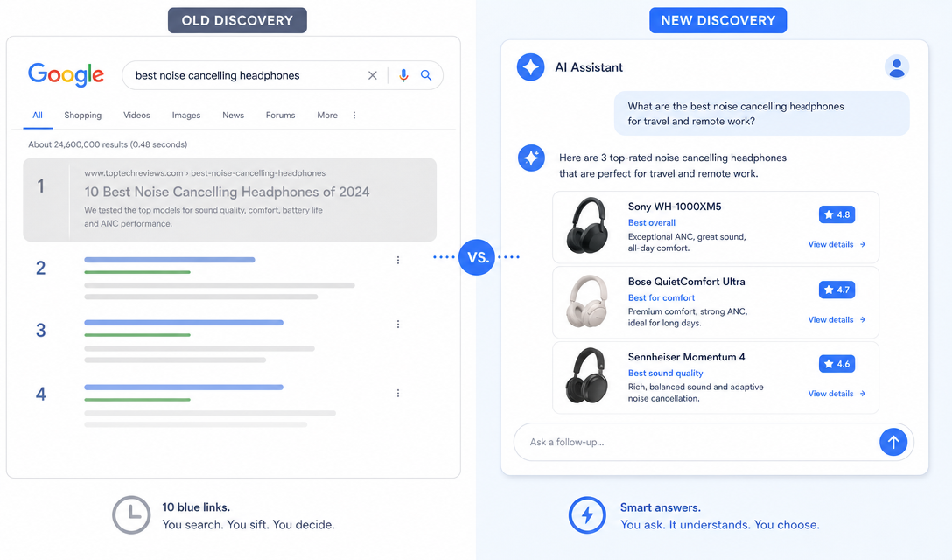
Task: Click the Sony WH-1000XM5 product name
Action: coord(675,206)
